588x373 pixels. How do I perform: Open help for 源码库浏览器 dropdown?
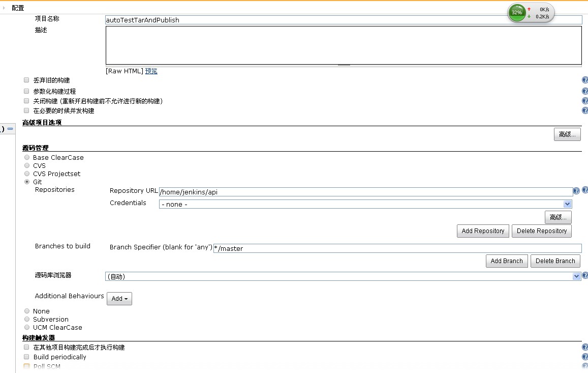(584, 276)
